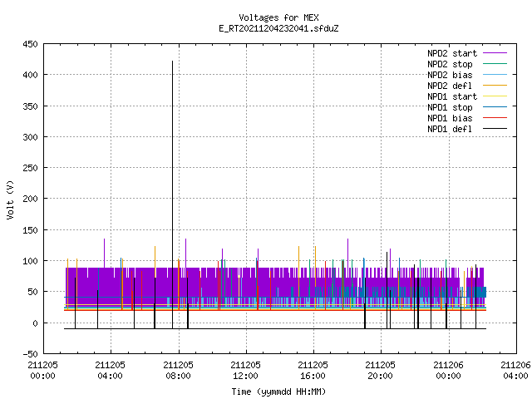Select the filename E_RT20211204232041.sfduZ subtitle
This screenshot has width=532, height=399.
click(x=278, y=28)
